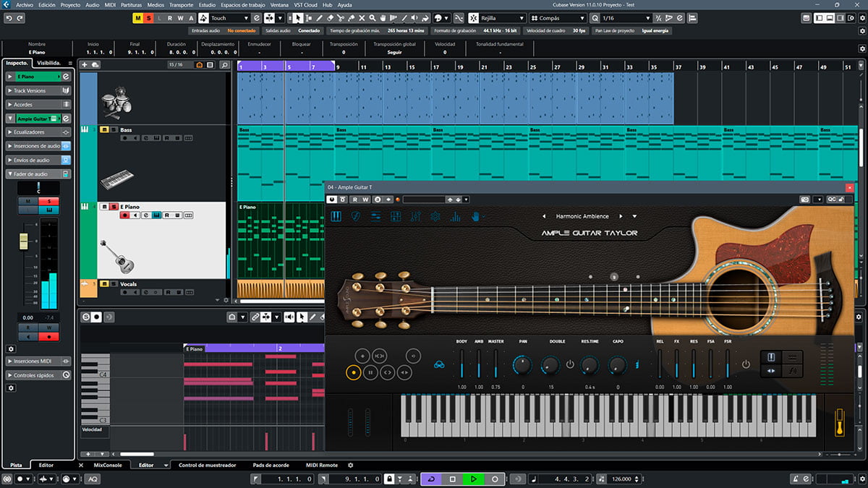Open the bottom zone settings gear
The image size is (868, 488).
[x=351, y=466]
